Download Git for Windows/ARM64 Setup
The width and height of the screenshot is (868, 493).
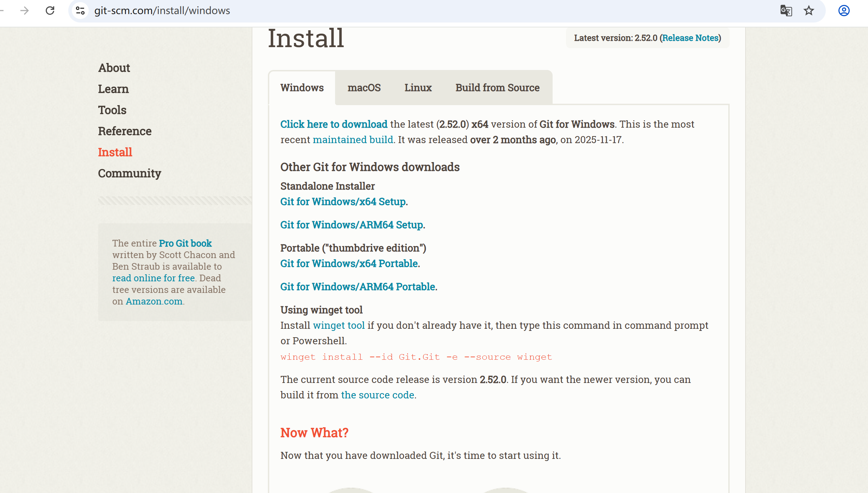coord(352,225)
